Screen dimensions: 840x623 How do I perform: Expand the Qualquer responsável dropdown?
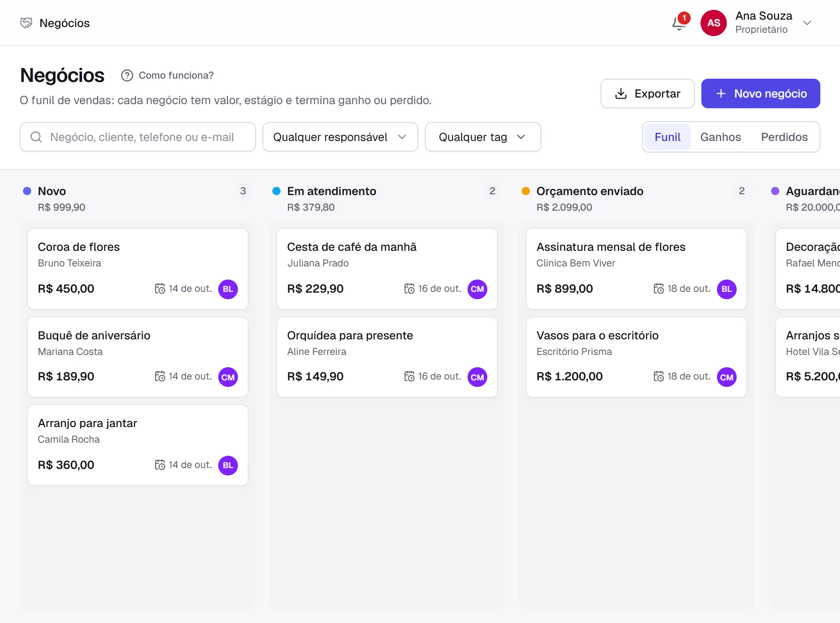(340, 137)
